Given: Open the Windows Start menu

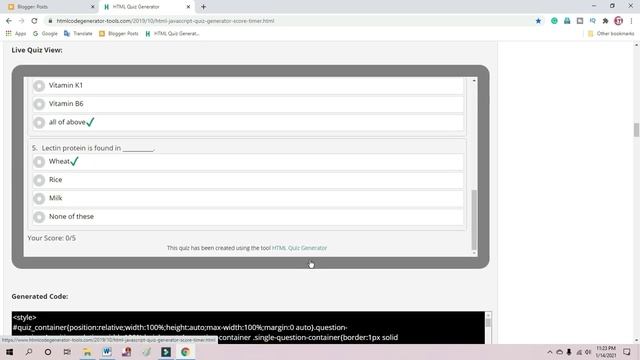Looking at the screenshot, I should 9,352.
